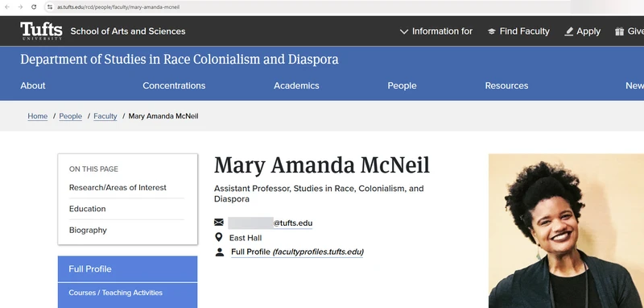Open the People menu

[x=402, y=85]
